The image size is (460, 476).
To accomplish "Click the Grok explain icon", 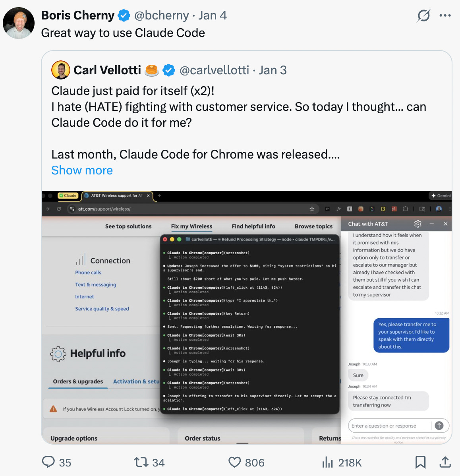I will (423, 15).
